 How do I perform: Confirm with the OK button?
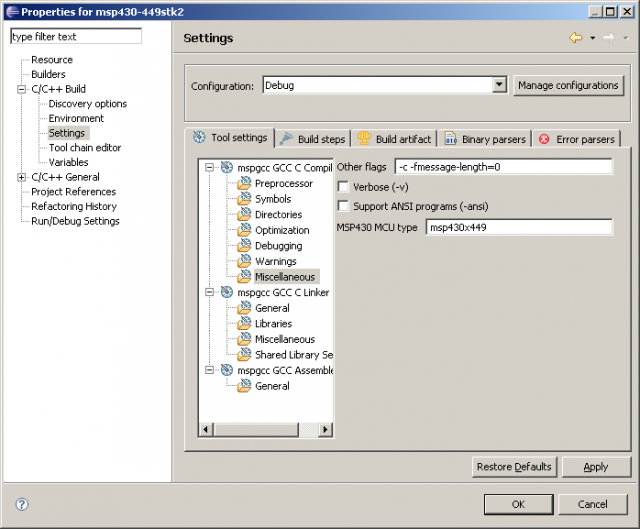(x=518, y=504)
